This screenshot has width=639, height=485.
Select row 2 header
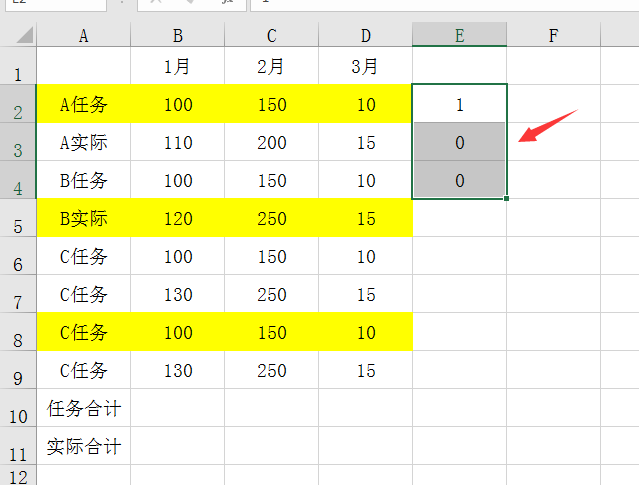(x=18, y=104)
